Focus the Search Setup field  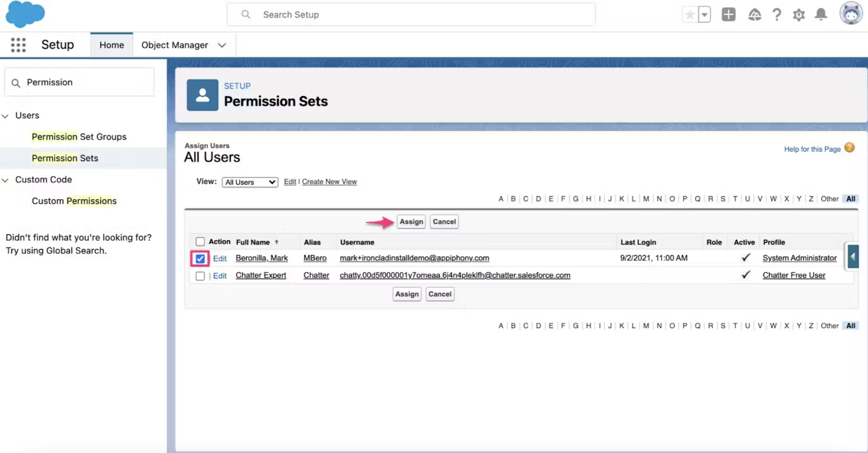pyautogui.click(x=411, y=14)
